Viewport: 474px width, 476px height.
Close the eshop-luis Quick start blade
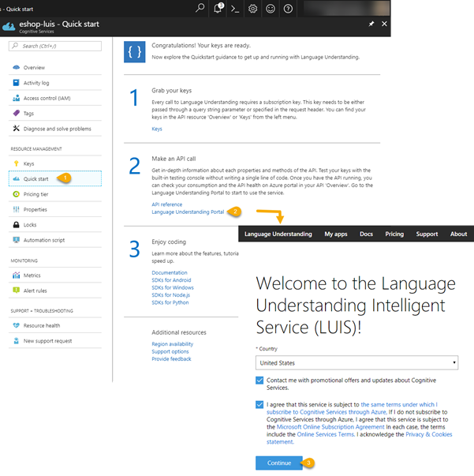pos(384,24)
